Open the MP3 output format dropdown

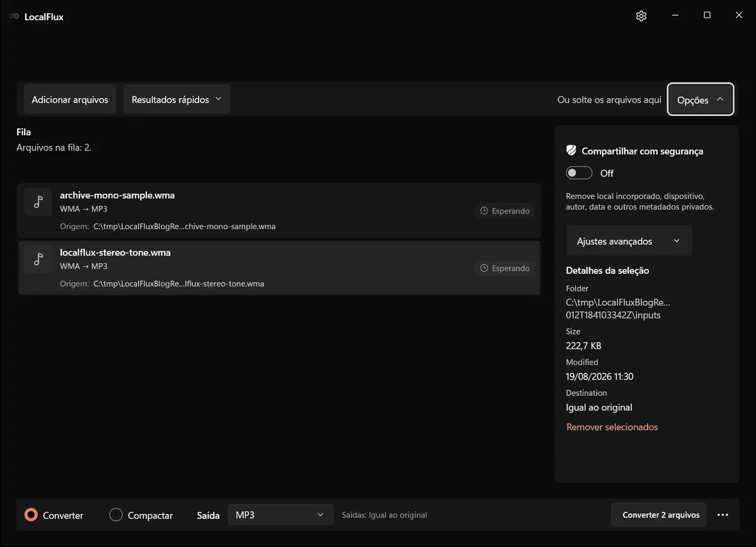(x=280, y=515)
